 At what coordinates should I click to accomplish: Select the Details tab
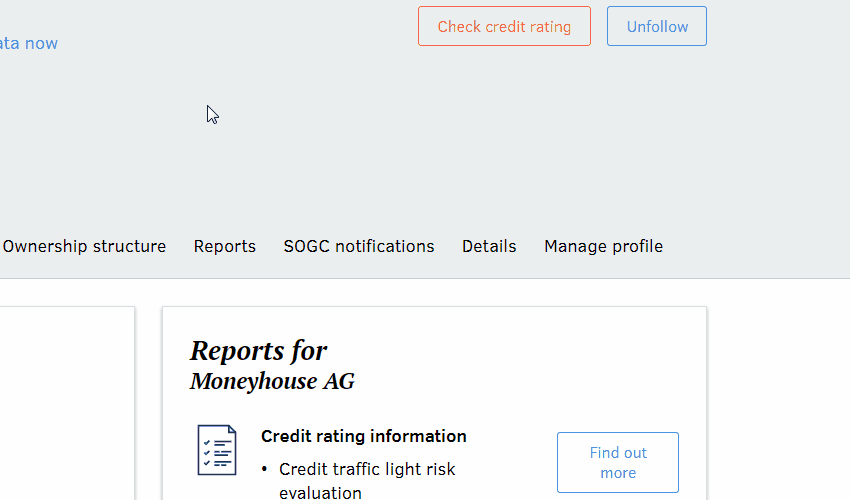(489, 246)
